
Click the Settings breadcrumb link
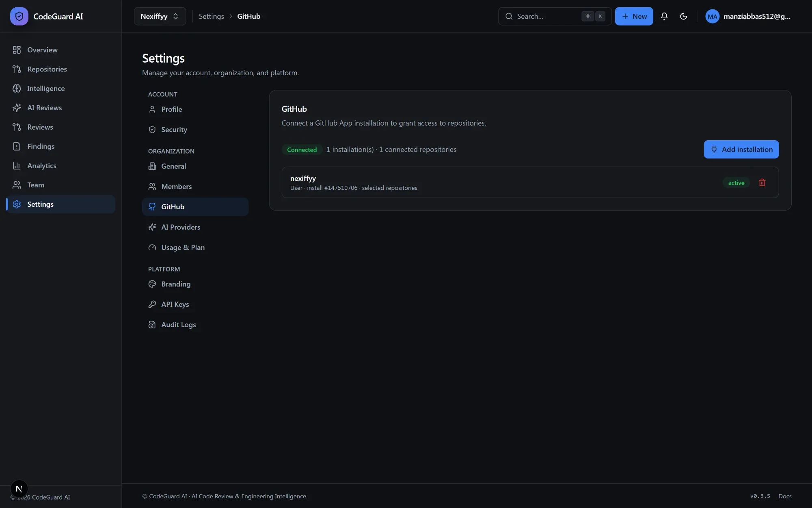[x=212, y=16]
